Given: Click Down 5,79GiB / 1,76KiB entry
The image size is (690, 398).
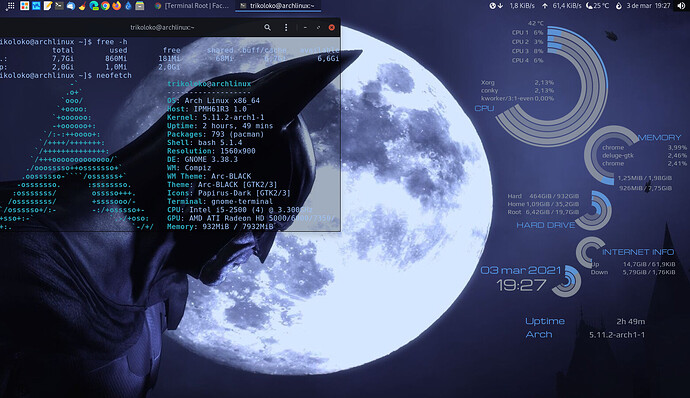Looking at the screenshot, I should point(633,273).
